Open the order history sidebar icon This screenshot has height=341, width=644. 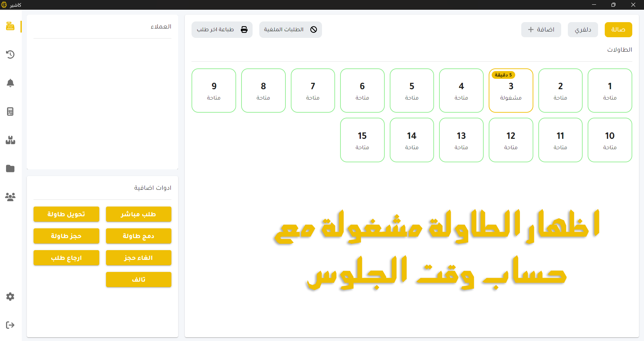[x=10, y=54]
